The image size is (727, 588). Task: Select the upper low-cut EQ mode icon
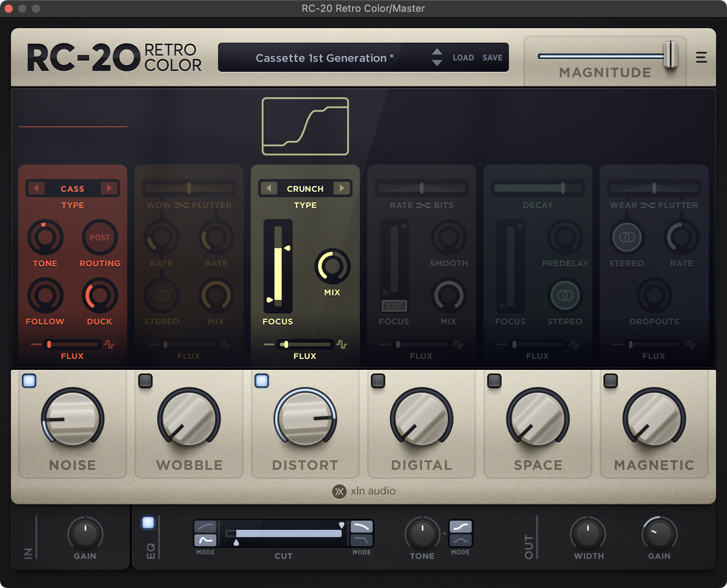click(x=206, y=527)
